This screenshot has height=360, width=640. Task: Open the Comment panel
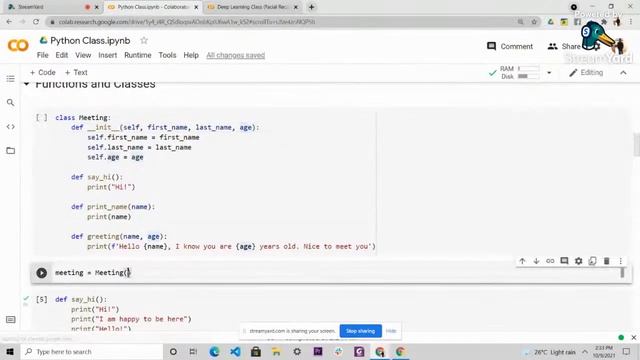pos(510,46)
